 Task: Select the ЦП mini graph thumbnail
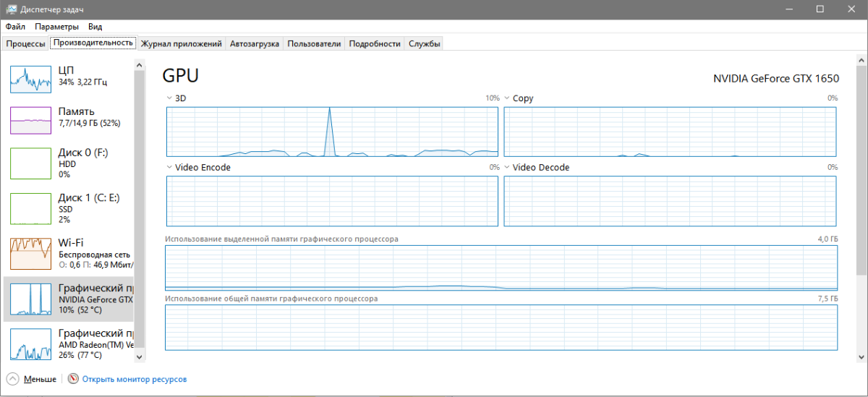pyautogui.click(x=30, y=78)
